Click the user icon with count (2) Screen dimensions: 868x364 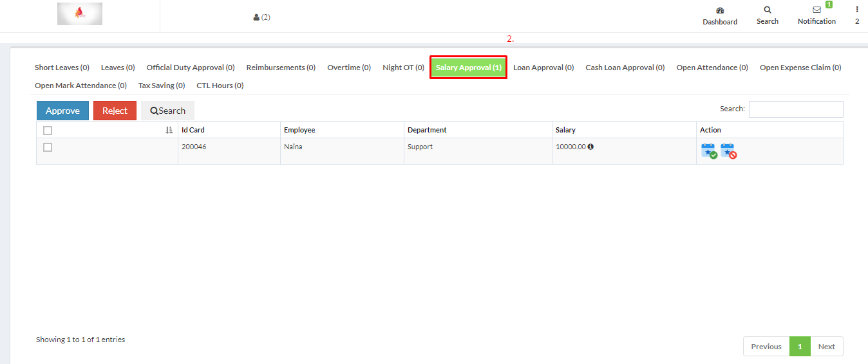coord(261,17)
